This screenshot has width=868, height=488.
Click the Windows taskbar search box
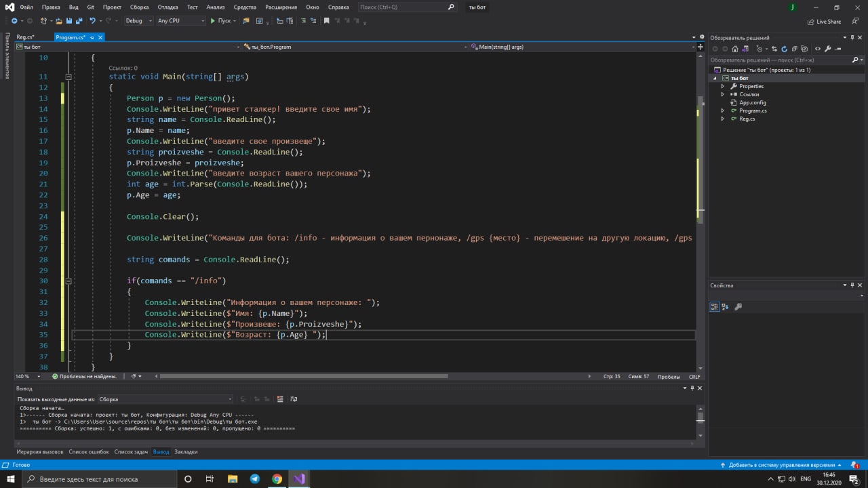tap(98, 479)
